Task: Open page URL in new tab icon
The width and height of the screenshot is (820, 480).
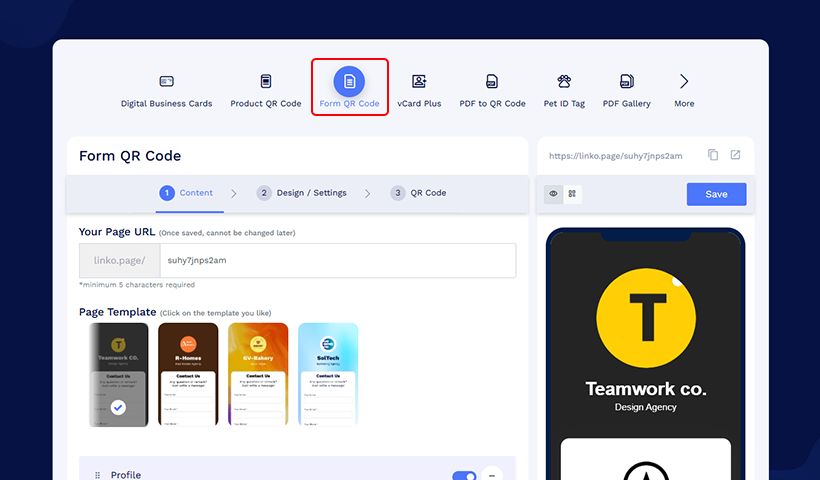Action: pos(735,155)
